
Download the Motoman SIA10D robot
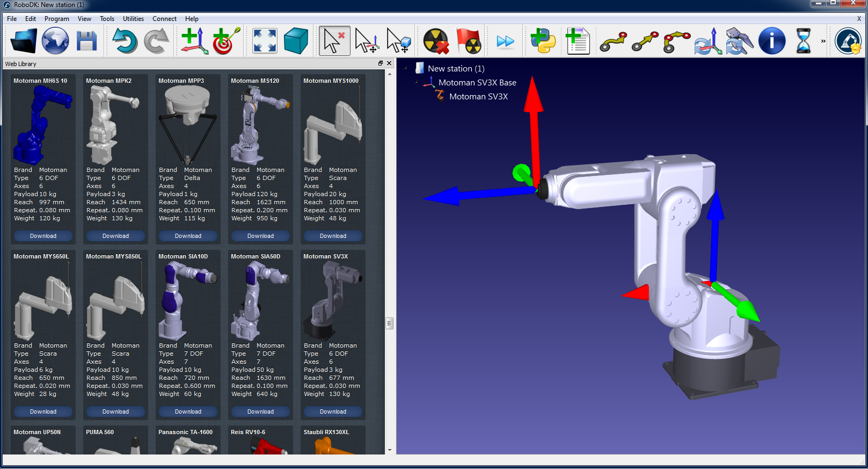coord(188,412)
